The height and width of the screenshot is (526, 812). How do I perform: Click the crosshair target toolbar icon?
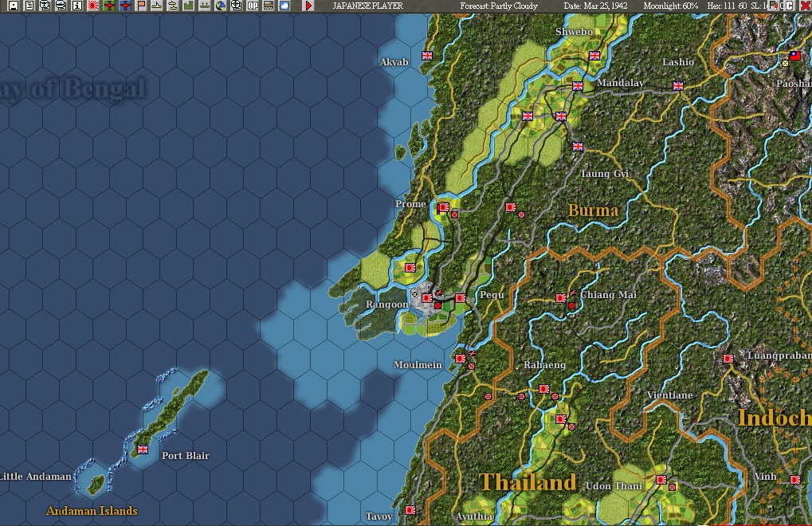237,6
